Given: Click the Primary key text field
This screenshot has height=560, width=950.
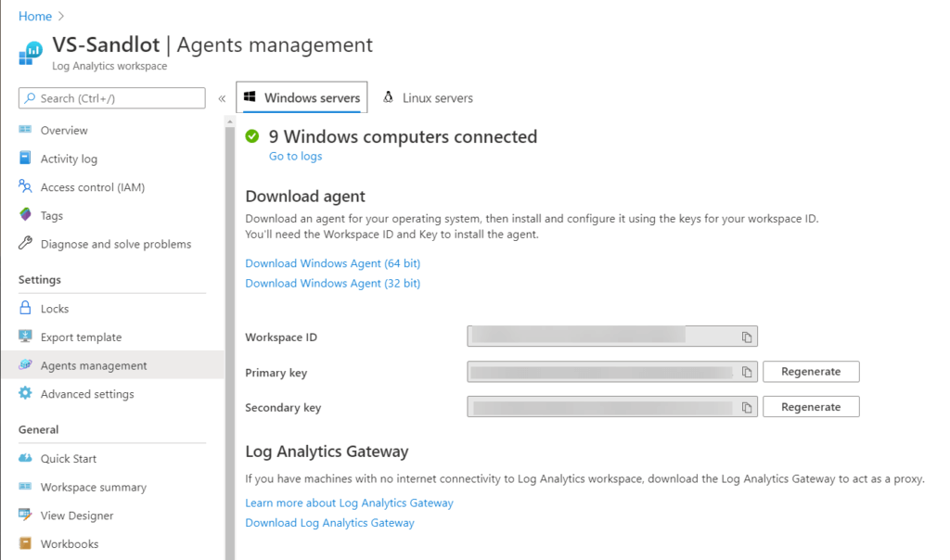Looking at the screenshot, I should (612, 372).
